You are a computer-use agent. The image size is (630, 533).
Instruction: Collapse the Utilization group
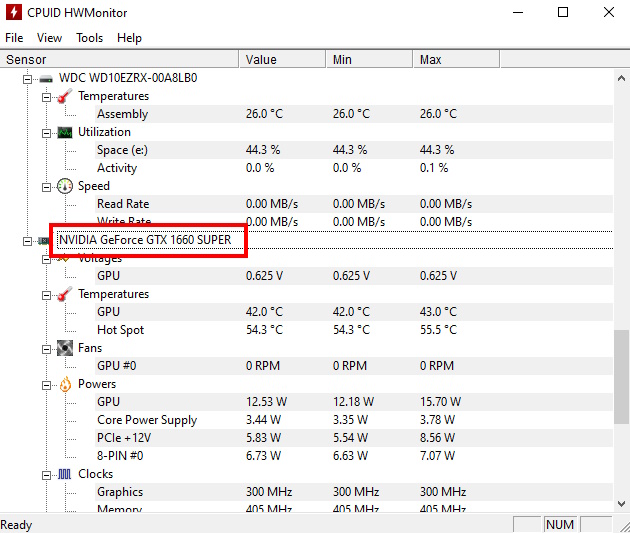(47, 133)
